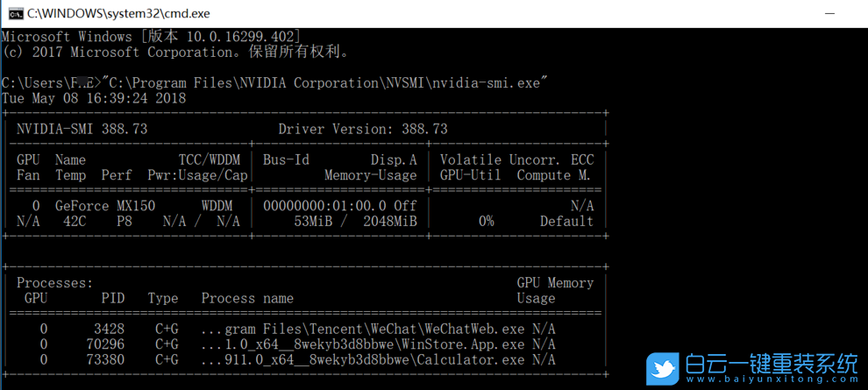The width and height of the screenshot is (868, 390).
Task: Click the 42C temperature value
Action: [75, 222]
